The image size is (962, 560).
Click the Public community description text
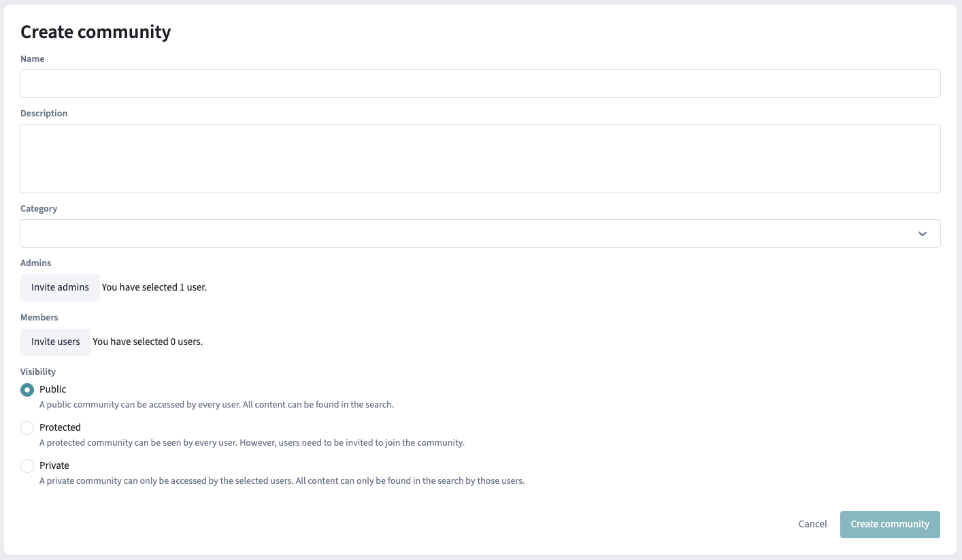216,405
